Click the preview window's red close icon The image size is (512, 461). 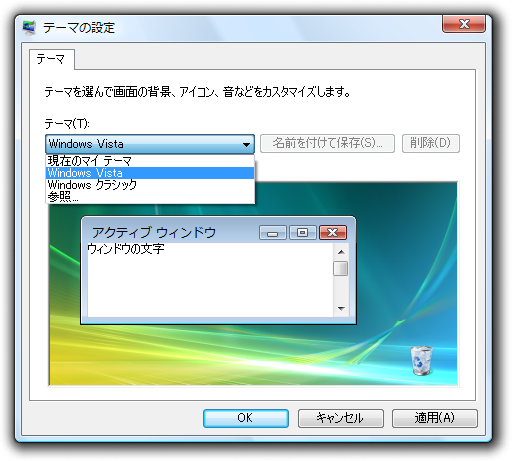[333, 232]
